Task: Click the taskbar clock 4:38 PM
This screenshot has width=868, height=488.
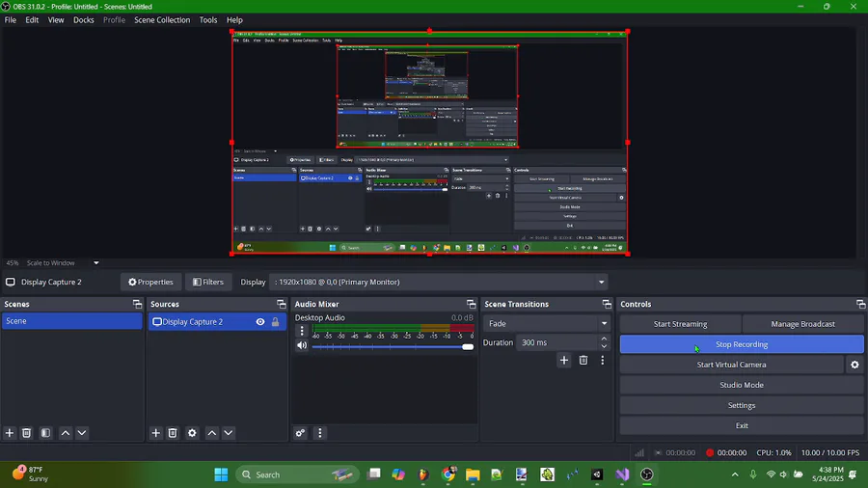Action: coord(828,474)
